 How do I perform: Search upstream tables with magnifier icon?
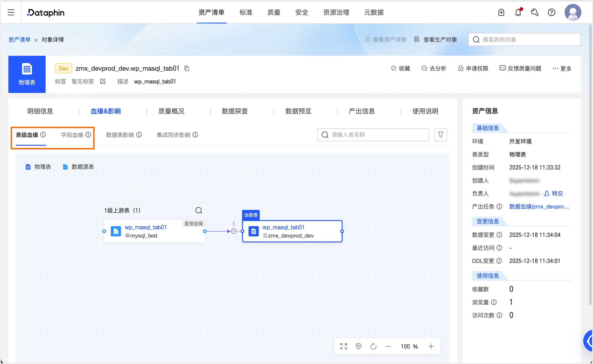(x=199, y=210)
